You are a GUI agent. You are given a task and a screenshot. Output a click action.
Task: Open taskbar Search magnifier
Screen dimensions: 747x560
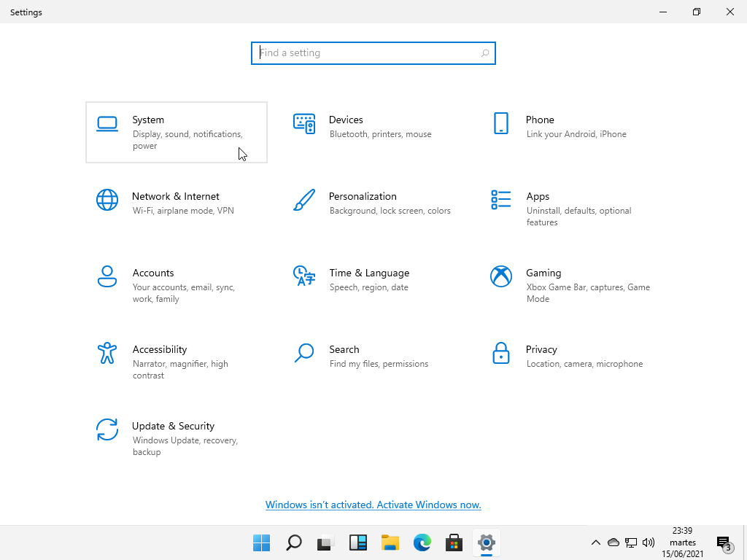point(294,542)
